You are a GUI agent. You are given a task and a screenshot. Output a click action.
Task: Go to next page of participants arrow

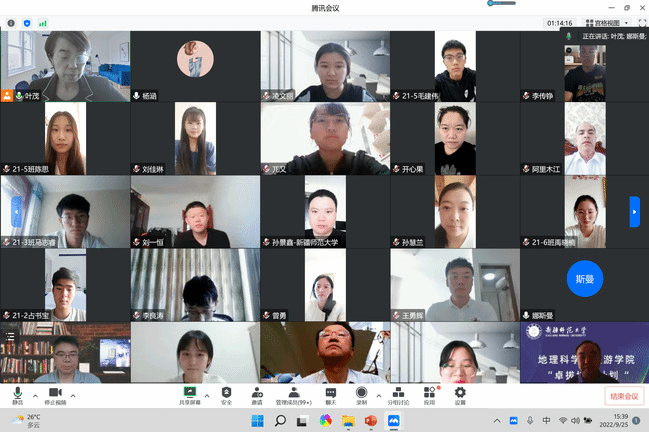(x=634, y=211)
